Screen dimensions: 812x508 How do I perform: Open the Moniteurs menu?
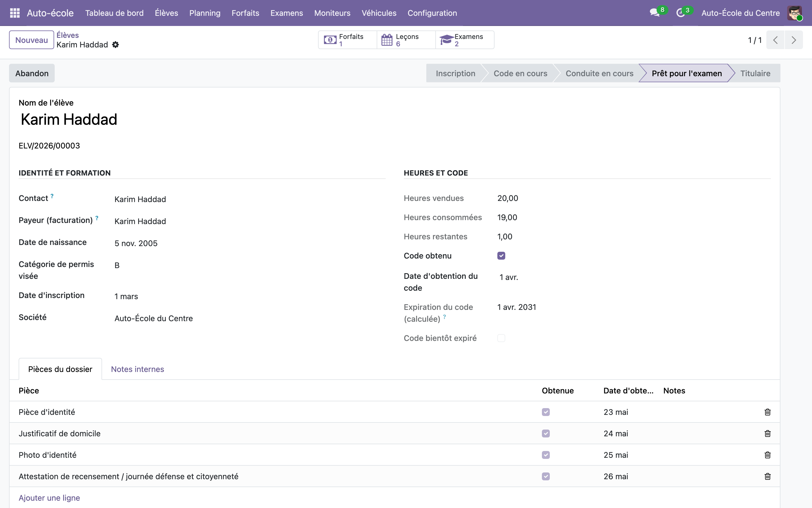click(332, 13)
